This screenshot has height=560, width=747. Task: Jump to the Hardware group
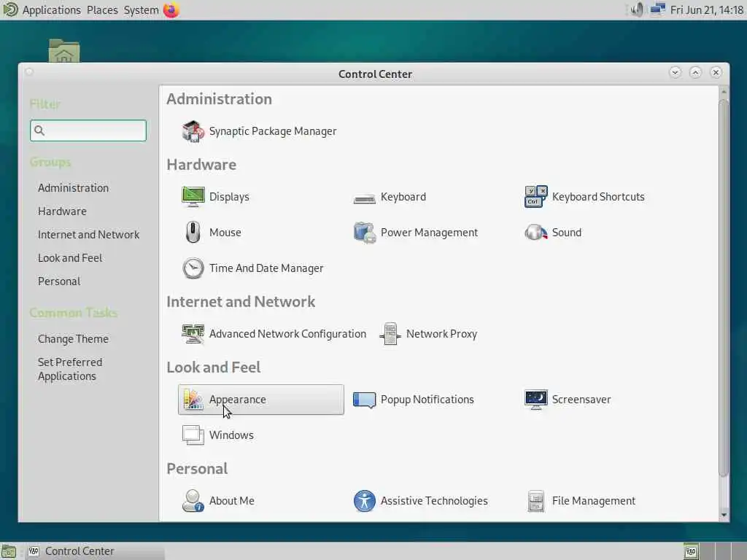63,211
